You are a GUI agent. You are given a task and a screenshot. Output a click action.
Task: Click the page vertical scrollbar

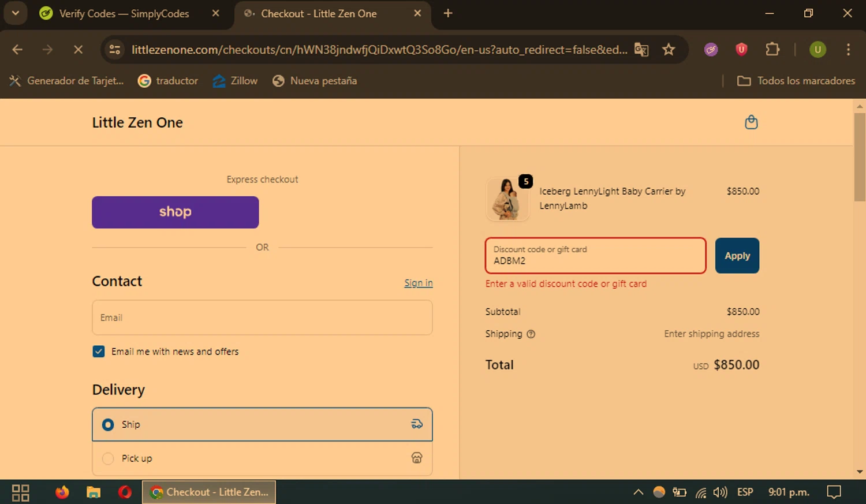[x=860, y=157]
